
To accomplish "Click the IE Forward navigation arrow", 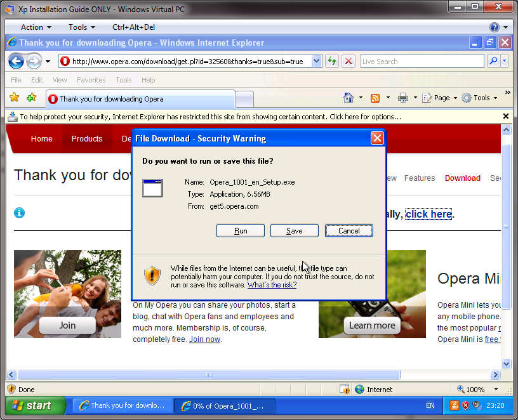I will tap(34, 62).
